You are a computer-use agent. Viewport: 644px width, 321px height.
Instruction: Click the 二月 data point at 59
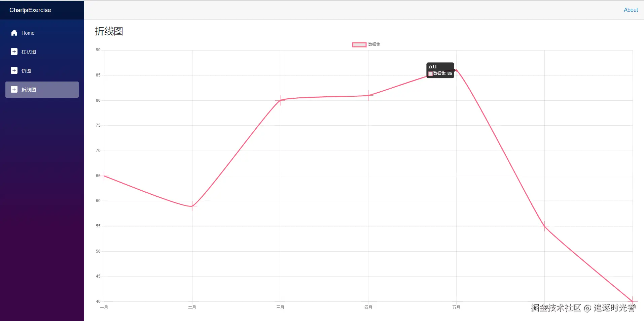(x=192, y=206)
